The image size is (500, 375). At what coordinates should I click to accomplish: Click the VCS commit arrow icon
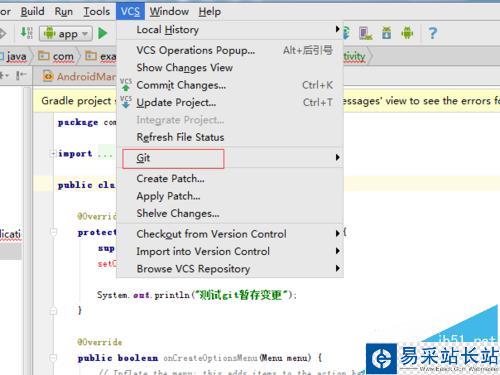(x=126, y=85)
